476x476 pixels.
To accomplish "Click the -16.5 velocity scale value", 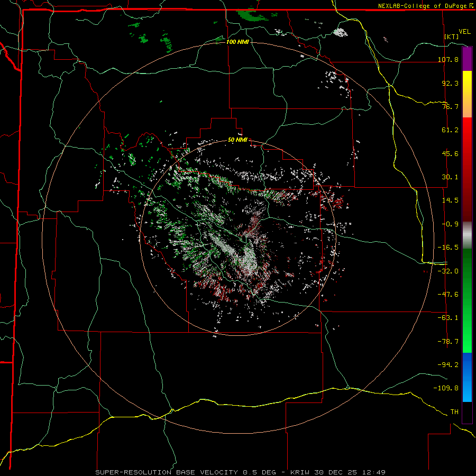I will pos(448,248).
